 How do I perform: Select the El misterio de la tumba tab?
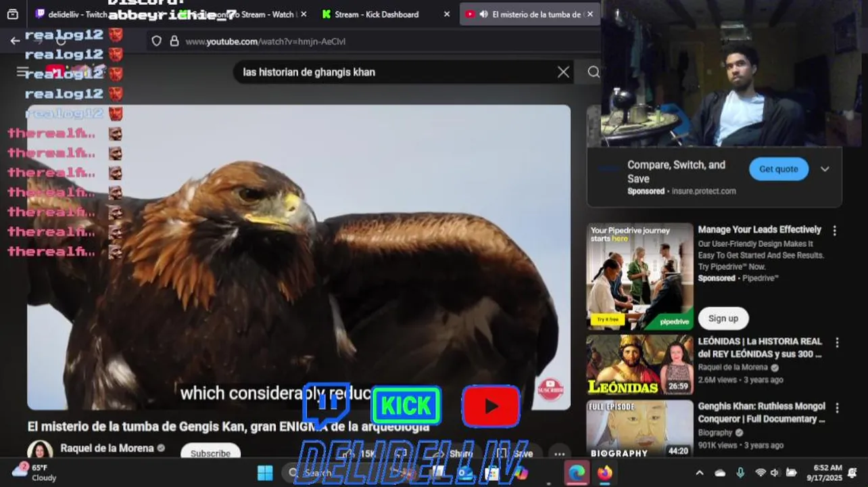(529, 14)
